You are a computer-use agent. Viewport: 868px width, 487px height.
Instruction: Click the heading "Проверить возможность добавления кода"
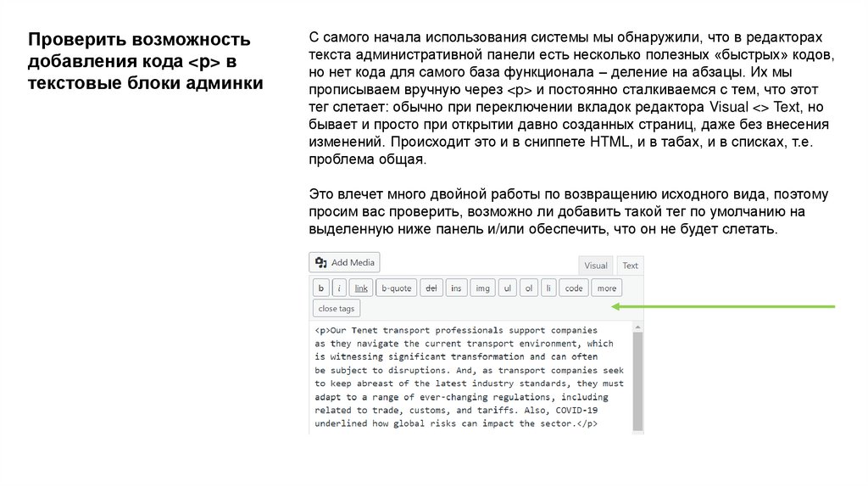146,61
